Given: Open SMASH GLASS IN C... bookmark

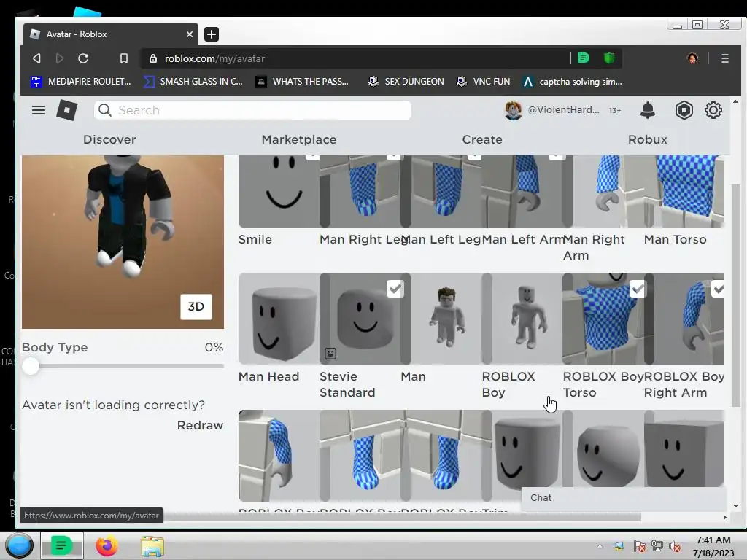Looking at the screenshot, I should pos(193,82).
